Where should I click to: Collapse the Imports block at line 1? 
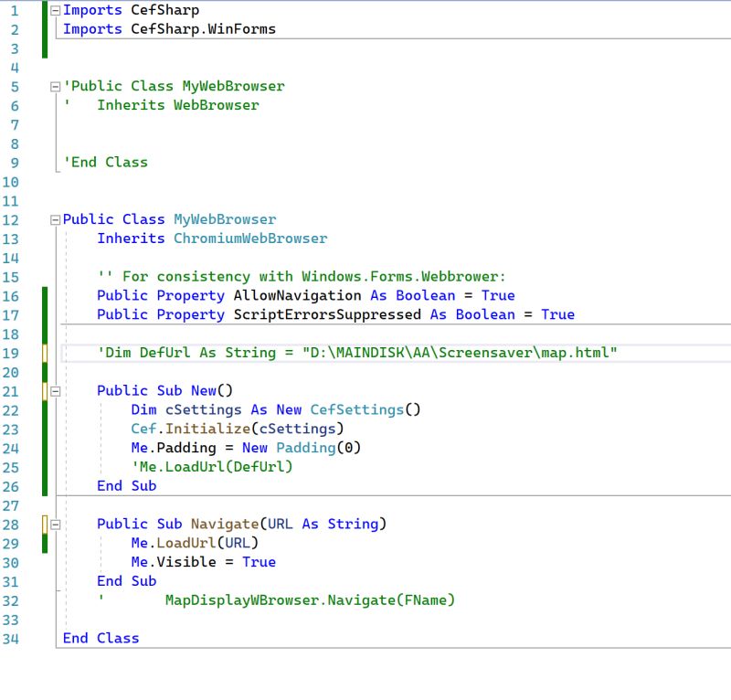pyautogui.click(x=55, y=10)
